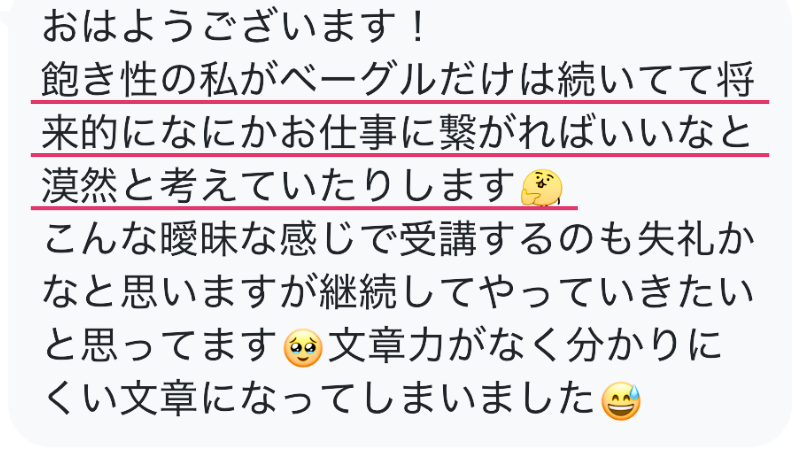Screen dimensions: 800x450
Task: Click the red underline beneath 飽き性の私が line
Action: 400,102
